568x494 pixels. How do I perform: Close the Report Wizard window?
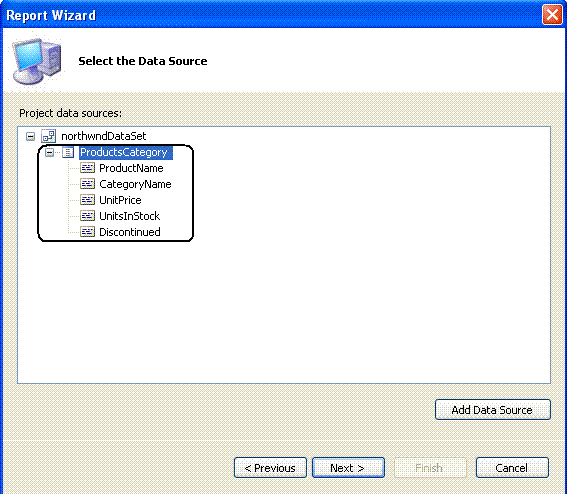552,15
